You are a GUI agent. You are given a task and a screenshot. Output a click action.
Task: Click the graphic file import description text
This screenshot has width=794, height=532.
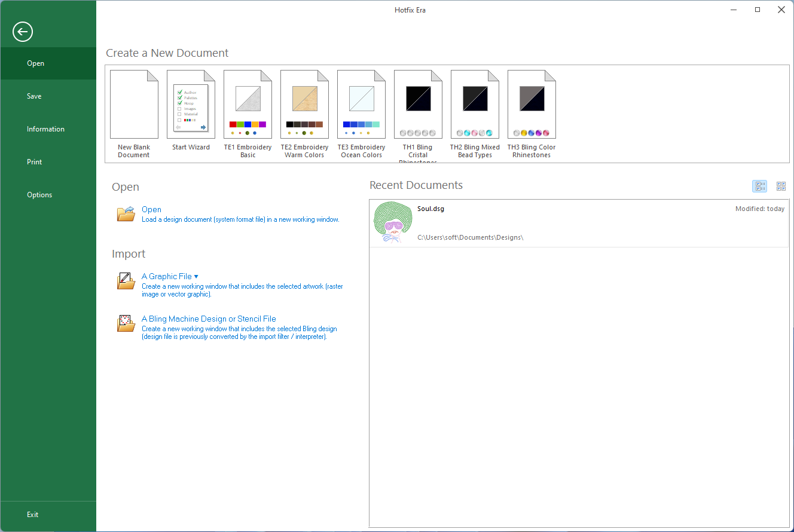tap(242, 291)
